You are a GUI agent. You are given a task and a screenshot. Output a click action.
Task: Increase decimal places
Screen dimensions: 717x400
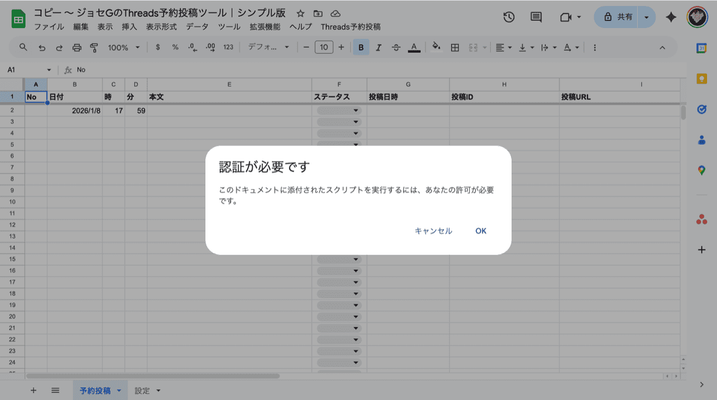pyautogui.click(x=210, y=48)
